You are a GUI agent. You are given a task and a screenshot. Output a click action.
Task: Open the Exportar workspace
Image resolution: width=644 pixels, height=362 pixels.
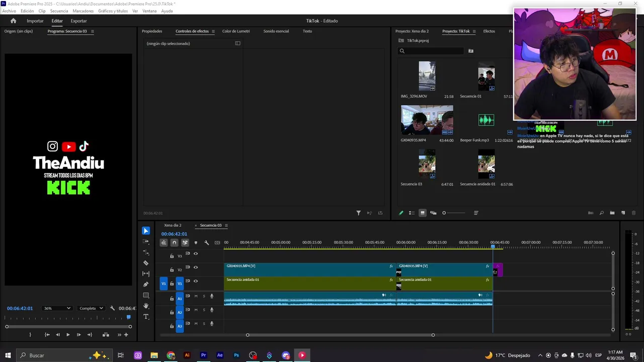[x=78, y=21]
